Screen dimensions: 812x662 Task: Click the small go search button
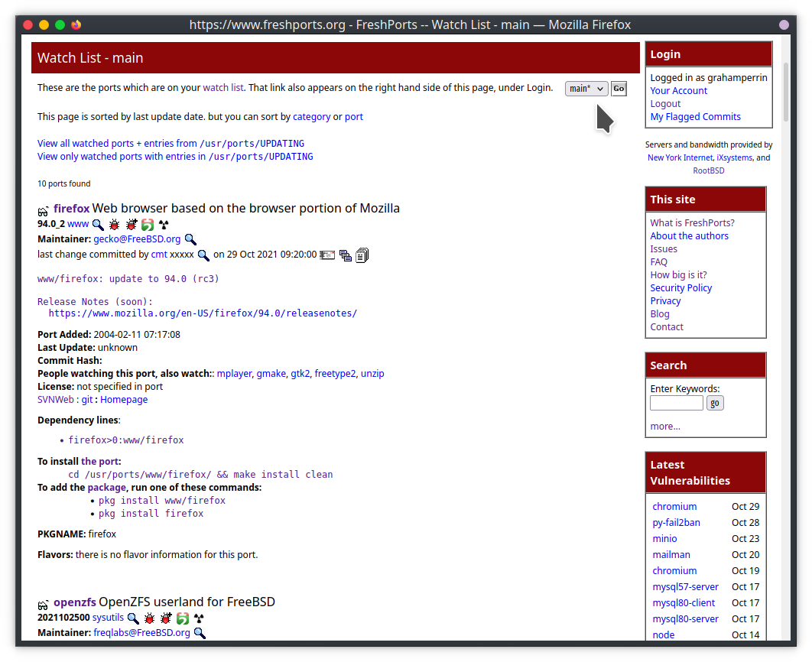[715, 403]
